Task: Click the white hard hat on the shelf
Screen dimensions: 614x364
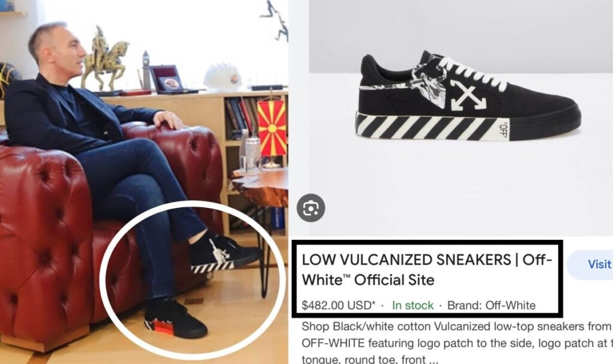Action: coord(222,77)
